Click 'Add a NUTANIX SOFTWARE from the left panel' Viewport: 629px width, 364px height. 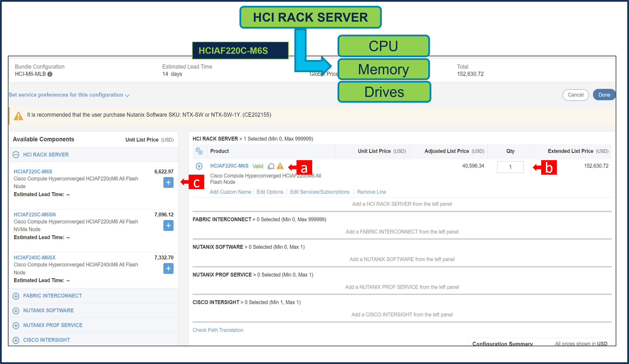click(402, 259)
